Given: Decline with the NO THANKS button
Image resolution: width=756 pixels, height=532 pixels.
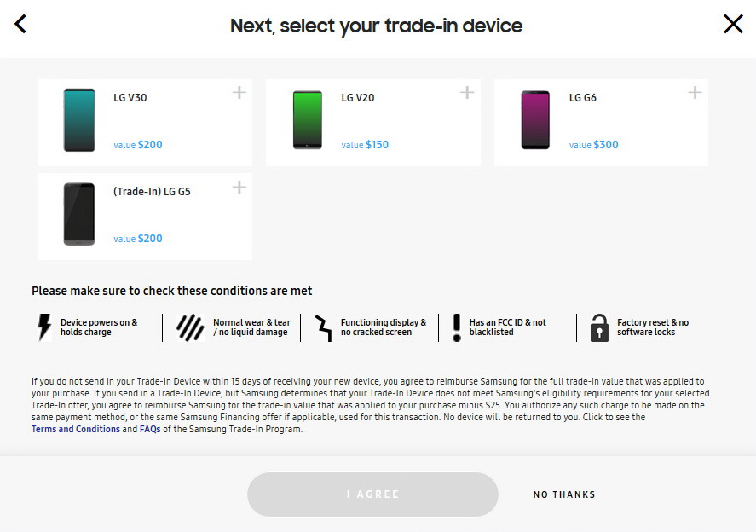Looking at the screenshot, I should pos(564,494).
